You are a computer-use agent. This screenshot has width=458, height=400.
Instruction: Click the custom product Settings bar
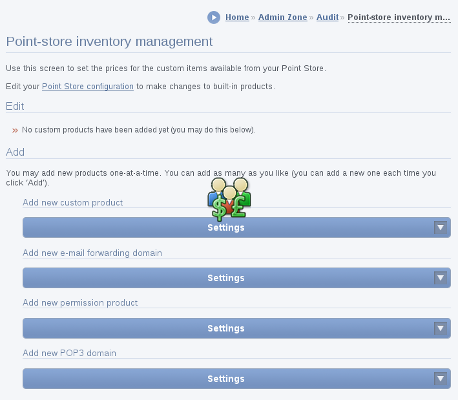click(237, 228)
